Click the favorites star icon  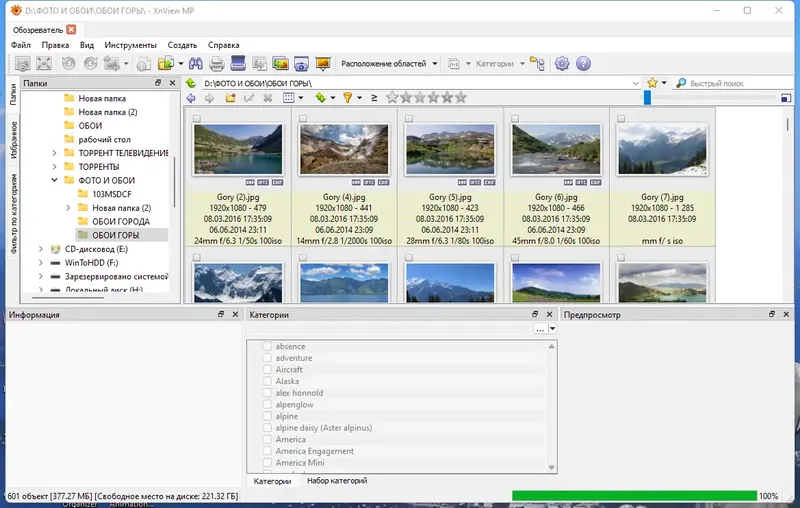point(652,83)
